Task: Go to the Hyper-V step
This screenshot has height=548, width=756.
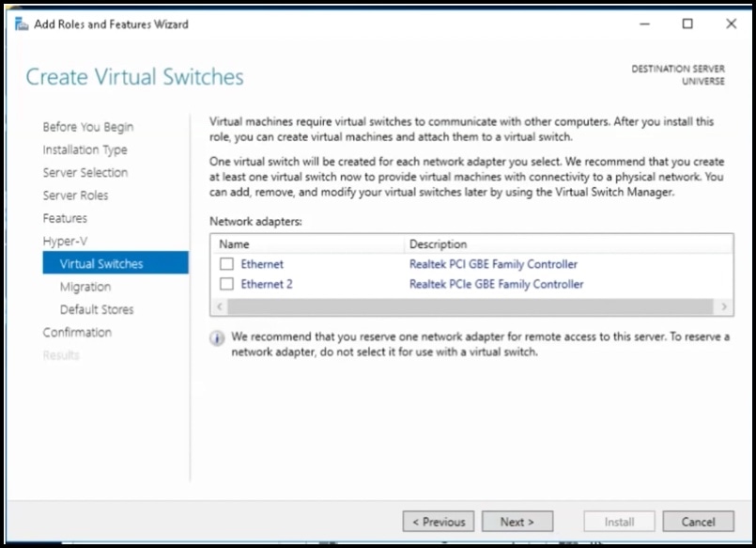Action: pyautogui.click(x=65, y=241)
